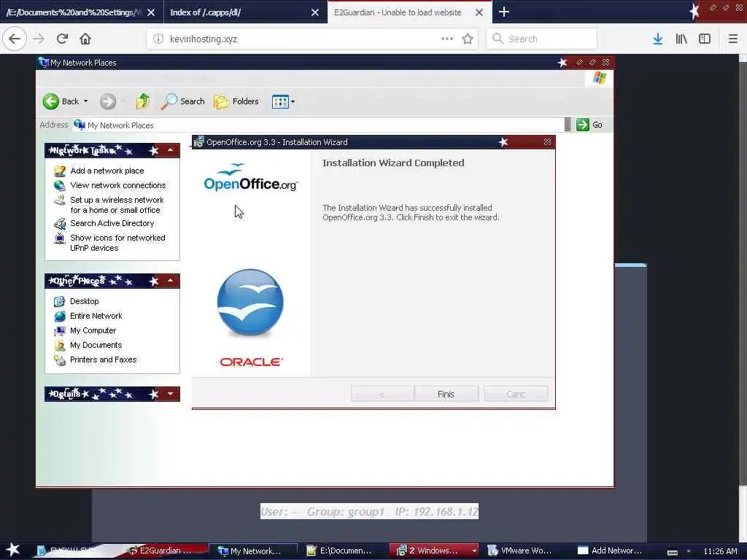Close the Index of /.capps/dl/ tab
The width and height of the screenshot is (747, 560).
[315, 12]
